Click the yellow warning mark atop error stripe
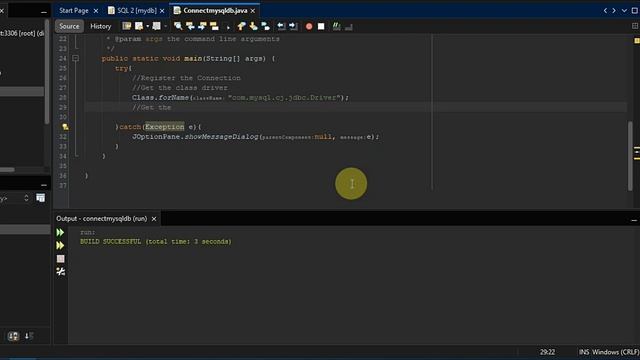640x360 pixels. 637,41
